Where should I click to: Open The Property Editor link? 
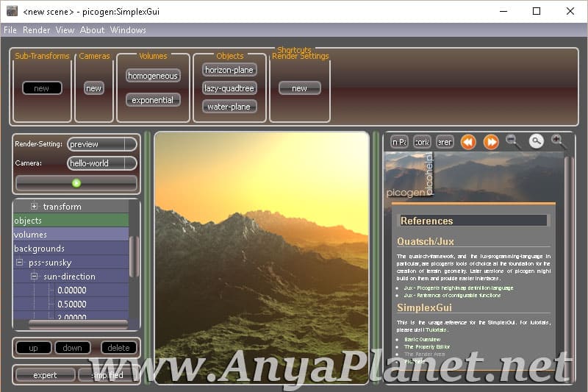(x=427, y=346)
